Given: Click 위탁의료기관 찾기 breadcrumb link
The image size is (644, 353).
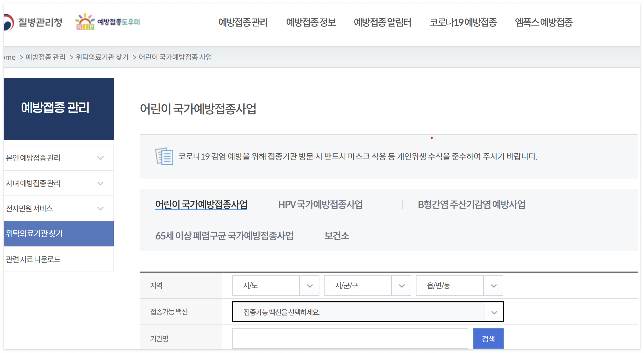Looking at the screenshot, I should [x=102, y=57].
